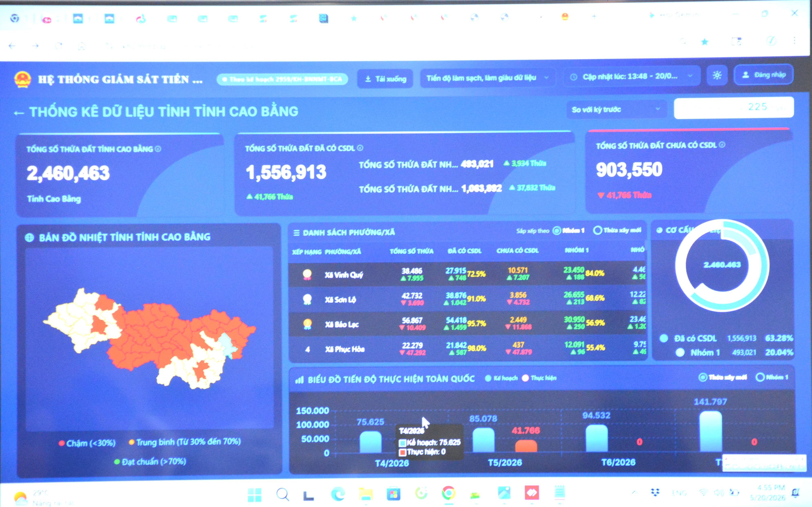Open Microsoft Store from taskbar
This screenshot has width=812, height=507.
click(x=393, y=494)
